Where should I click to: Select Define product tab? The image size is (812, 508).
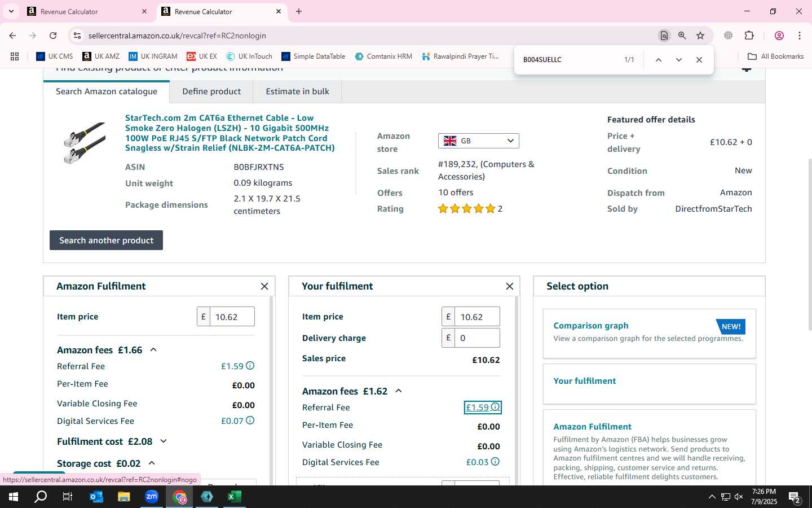click(x=211, y=91)
